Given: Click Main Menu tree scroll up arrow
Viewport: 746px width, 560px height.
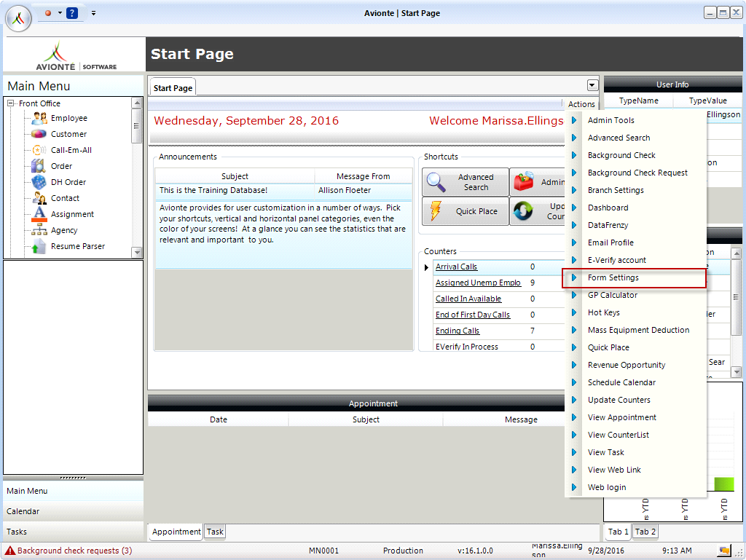Looking at the screenshot, I should pyautogui.click(x=137, y=103).
